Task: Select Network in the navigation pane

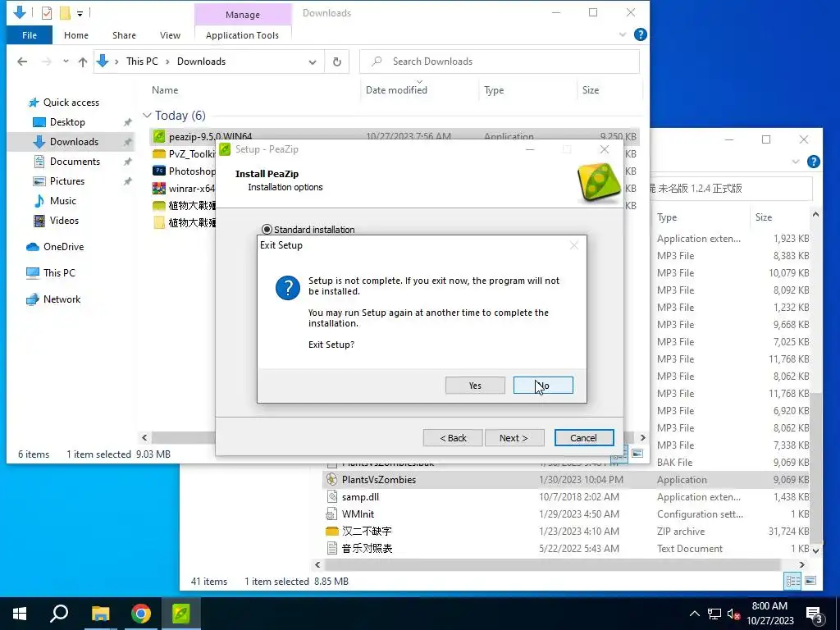Action: coord(62,299)
